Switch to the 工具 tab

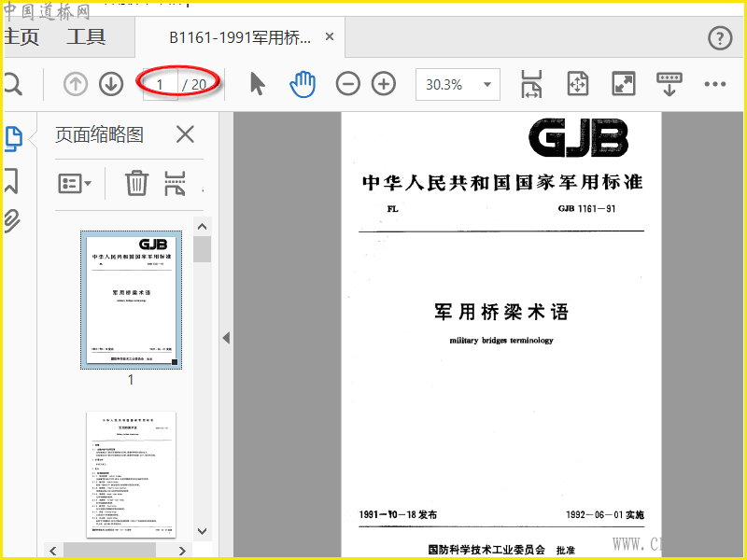(x=86, y=37)
